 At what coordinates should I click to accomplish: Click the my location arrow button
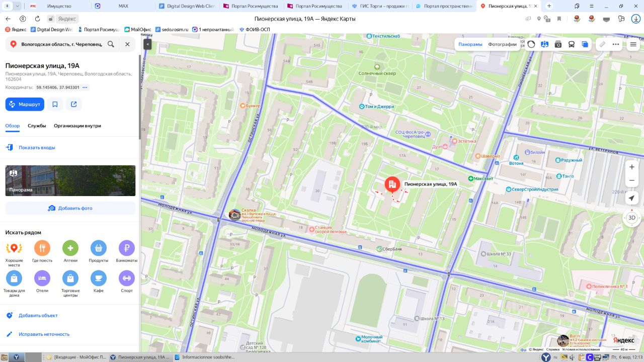point(632,199)
